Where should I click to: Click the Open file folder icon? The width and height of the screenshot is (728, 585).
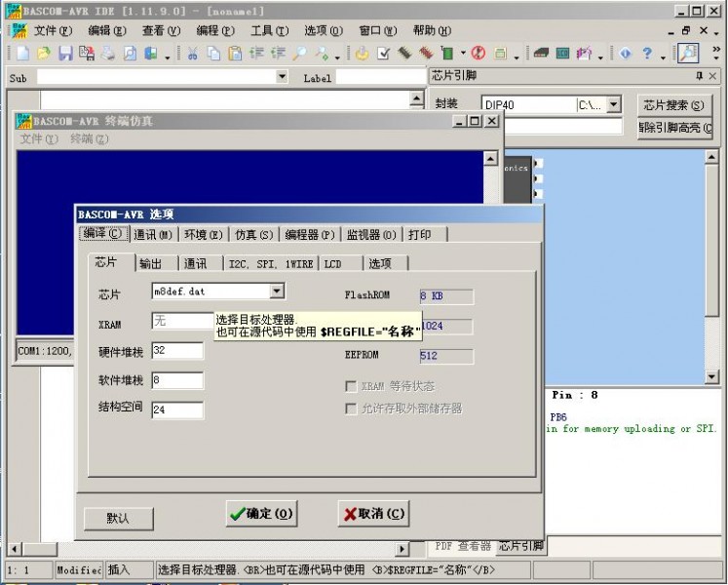click(43, 53)
